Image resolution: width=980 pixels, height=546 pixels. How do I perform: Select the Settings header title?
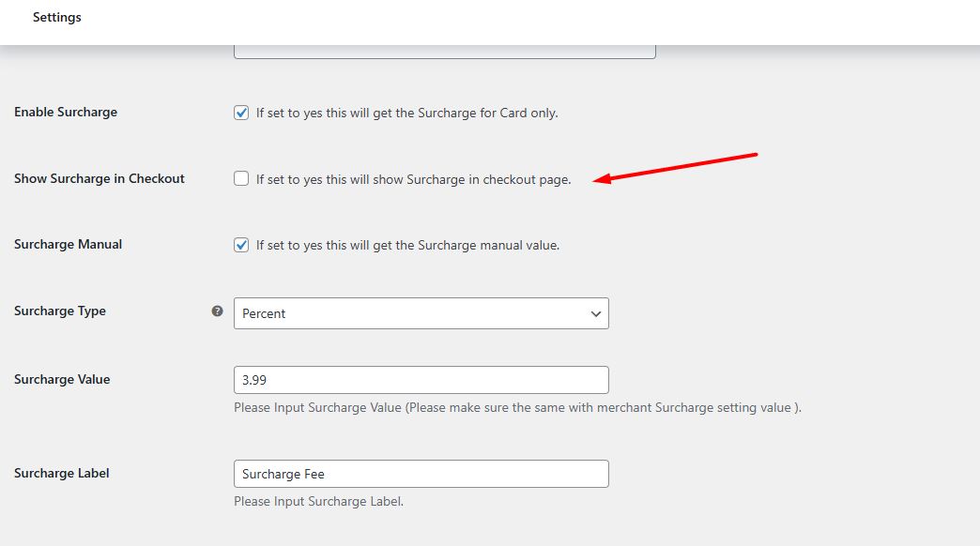(x=57, y=18)
